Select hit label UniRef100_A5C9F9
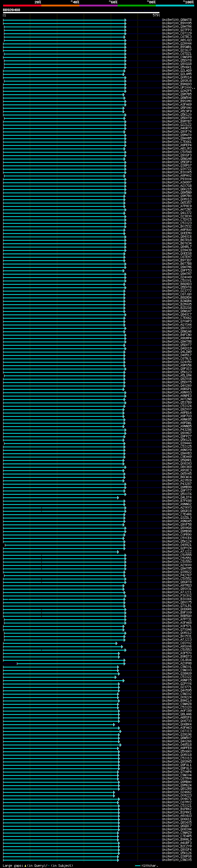Viewport: 197px width, 868px height. coord(177,111)
